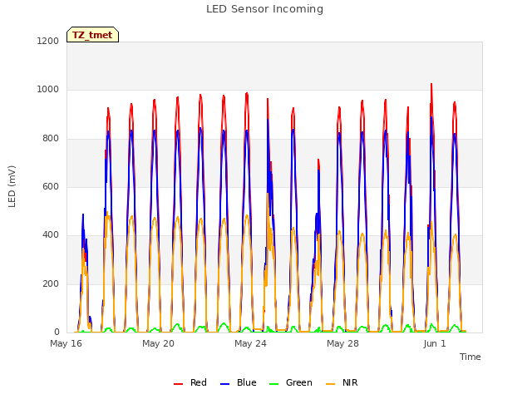Click the LED (mV) y-axis title

tap(12, 186)
